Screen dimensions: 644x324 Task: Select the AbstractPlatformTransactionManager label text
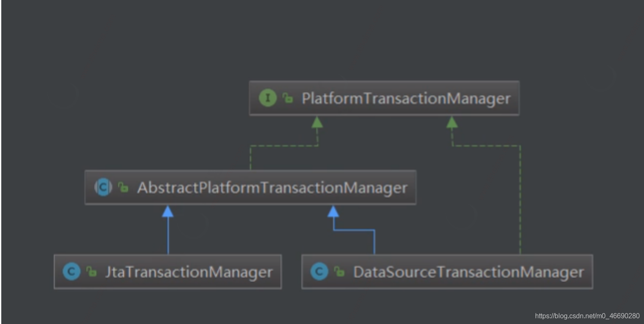(272, 188)
